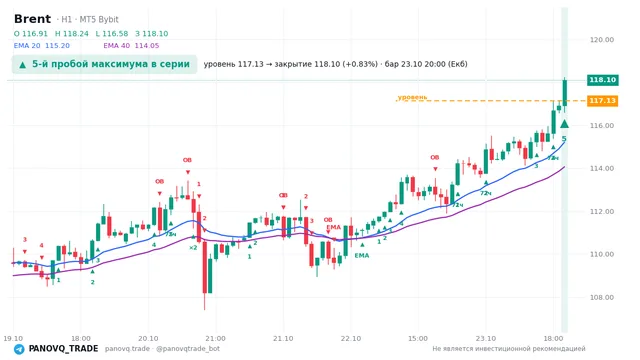Viewport: 640px width, 360px height.
Task: Click the orange 117.13 level tag
Action: [x=602, y=100]
